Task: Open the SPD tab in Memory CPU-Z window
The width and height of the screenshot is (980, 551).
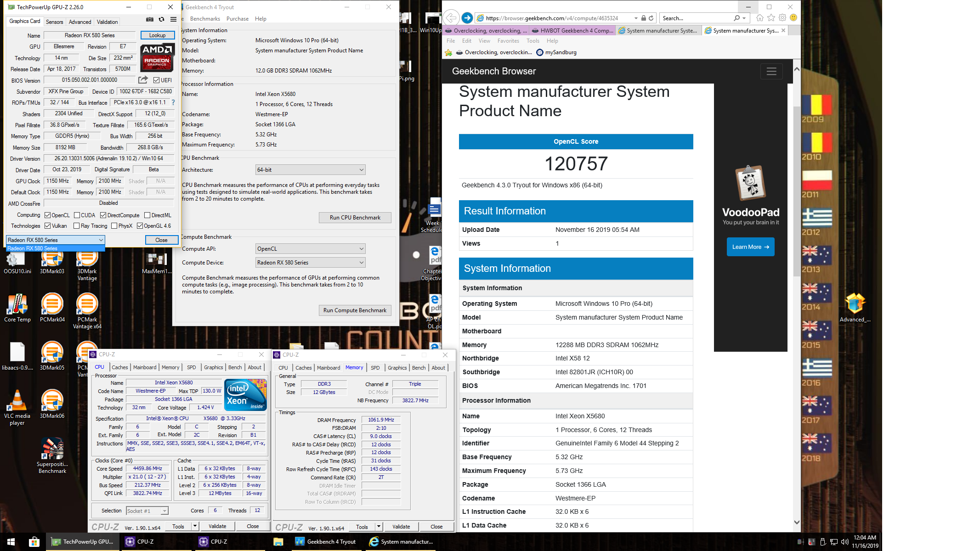Action: click(375, 368)
